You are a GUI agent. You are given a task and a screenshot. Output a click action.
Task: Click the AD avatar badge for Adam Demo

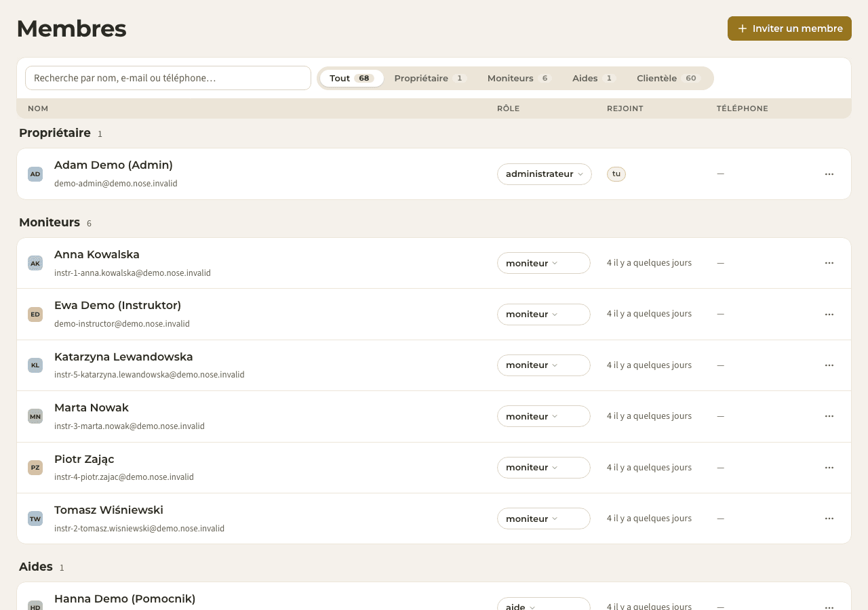[35, 174]
